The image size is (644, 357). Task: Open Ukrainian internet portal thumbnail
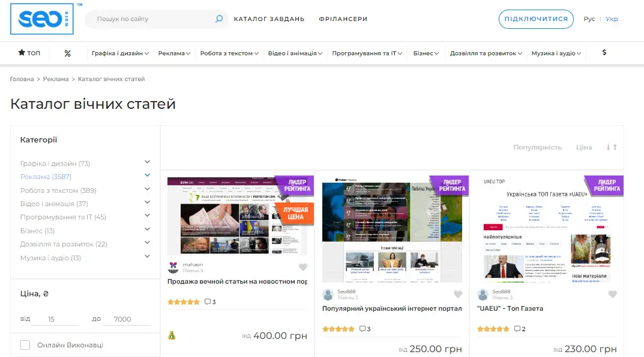(x=393, y=230)
